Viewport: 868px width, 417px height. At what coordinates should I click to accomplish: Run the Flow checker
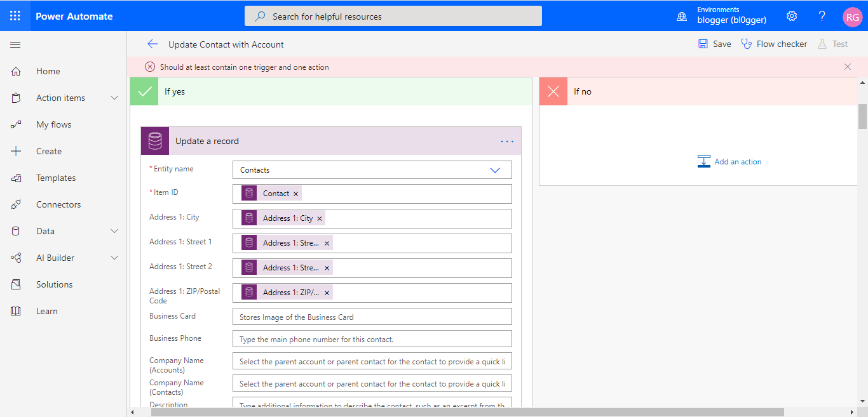click(x=775, y=44)
